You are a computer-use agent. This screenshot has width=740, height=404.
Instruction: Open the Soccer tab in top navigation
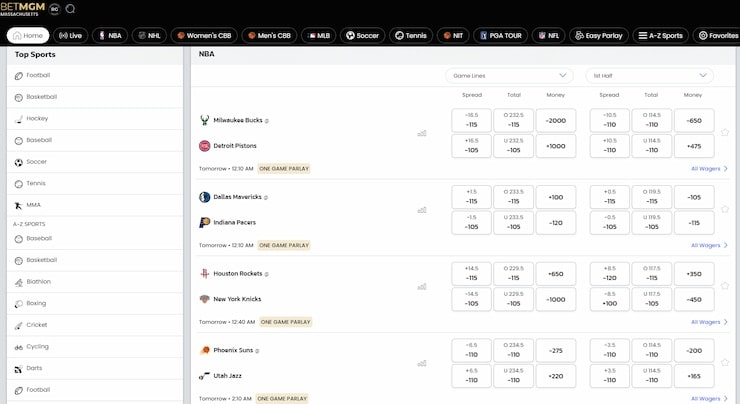coord(362,35)
